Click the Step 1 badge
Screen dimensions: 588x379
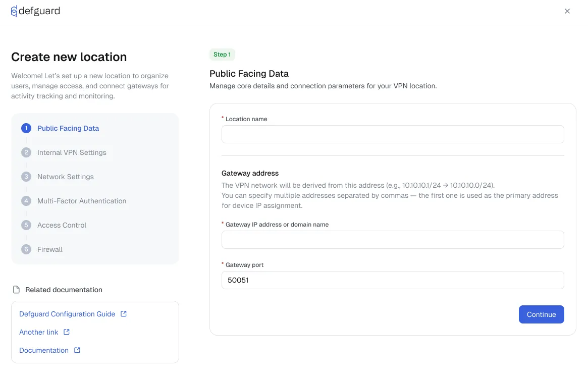point(222,54)
